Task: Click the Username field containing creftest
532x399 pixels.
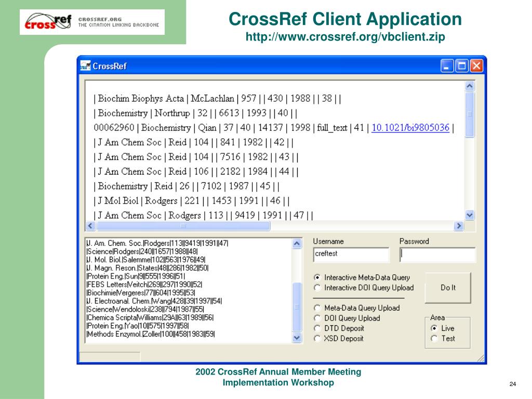Action: pyautogui.click(x=351, y=255)
